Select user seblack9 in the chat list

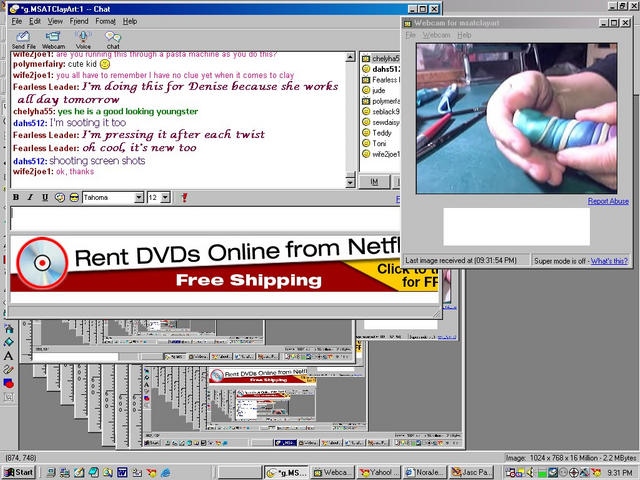[380, 111]
